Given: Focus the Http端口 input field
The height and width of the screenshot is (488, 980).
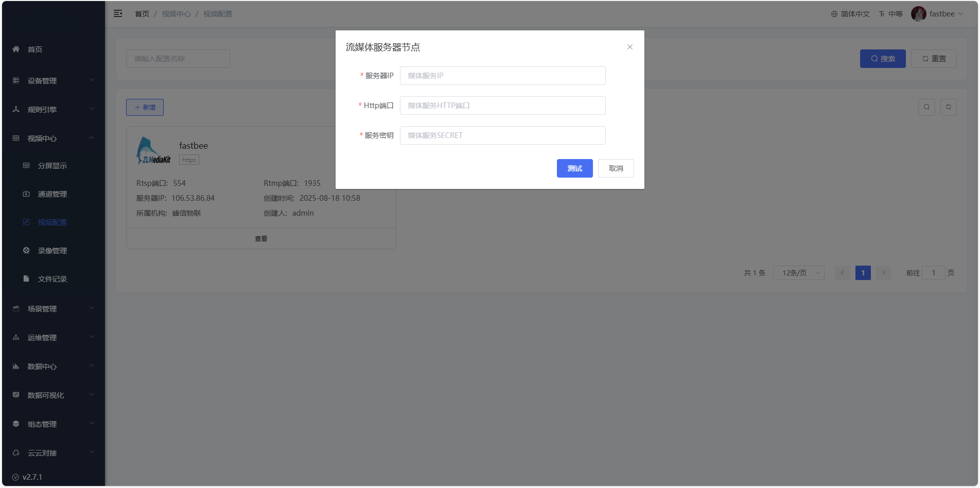Looking at the screenshot, I should [502, 106].
